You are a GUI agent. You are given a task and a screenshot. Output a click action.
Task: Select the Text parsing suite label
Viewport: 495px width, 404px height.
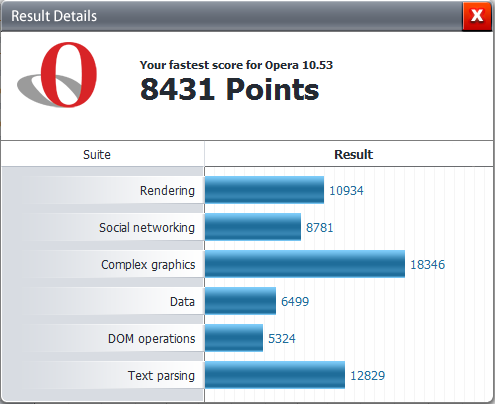161,376
